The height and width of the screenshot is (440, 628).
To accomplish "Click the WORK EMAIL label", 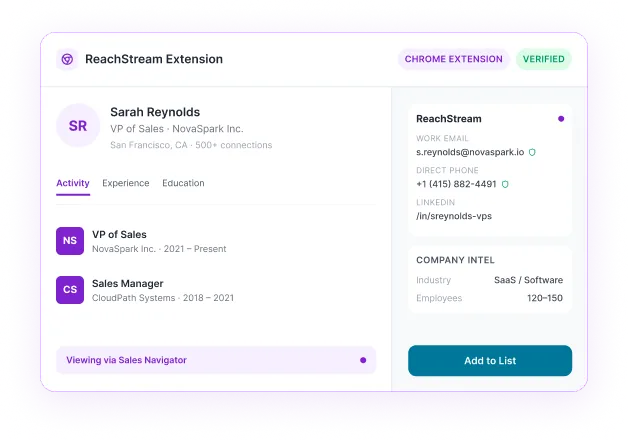I will tap(442, 139).
